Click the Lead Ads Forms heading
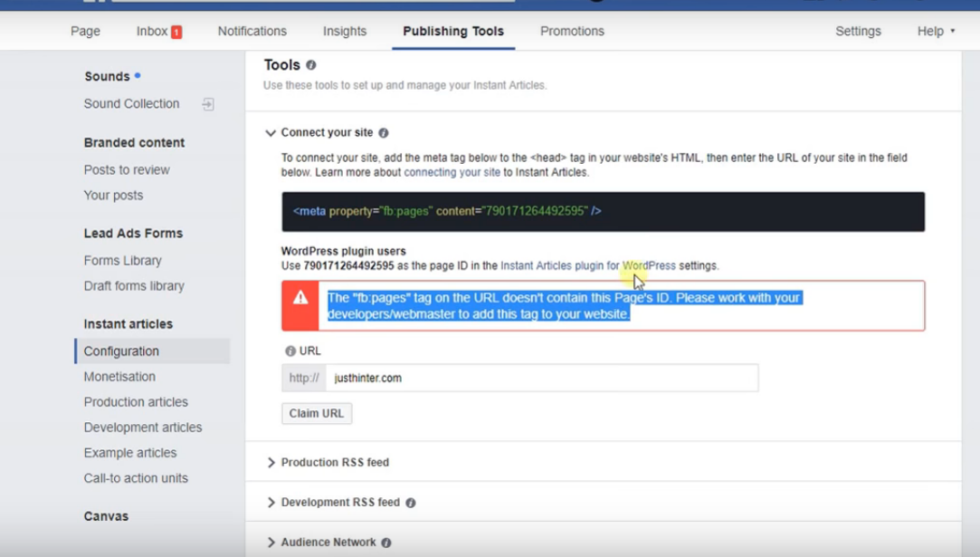This screenshot has height=557, width=980. [x=133, y=234]
